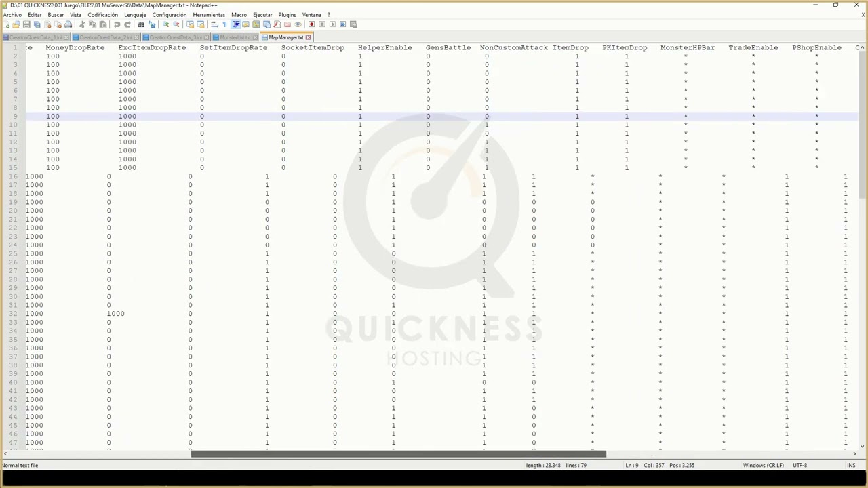The image size is (868, 488).
Task: Redo the change via toolbar arrow
Action: pos(127,24)
